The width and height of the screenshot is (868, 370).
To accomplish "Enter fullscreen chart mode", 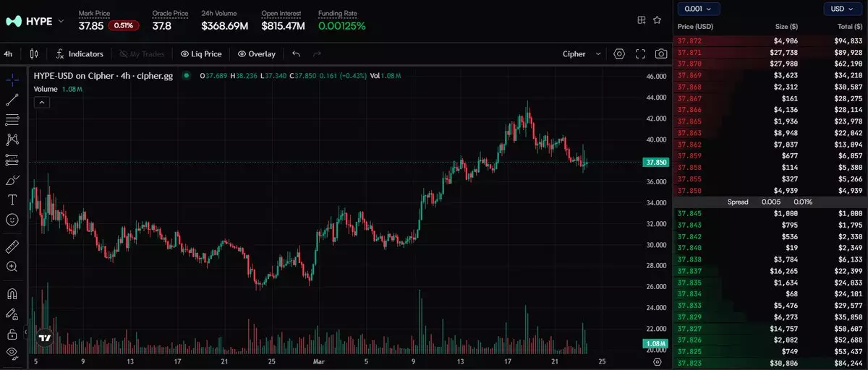I will [x=640, y=53].
